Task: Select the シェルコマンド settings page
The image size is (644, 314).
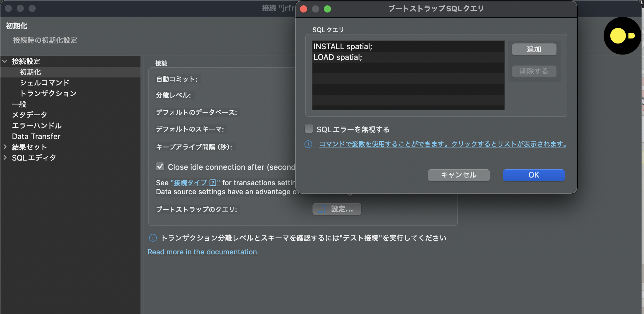Action: tap(45, 83)
